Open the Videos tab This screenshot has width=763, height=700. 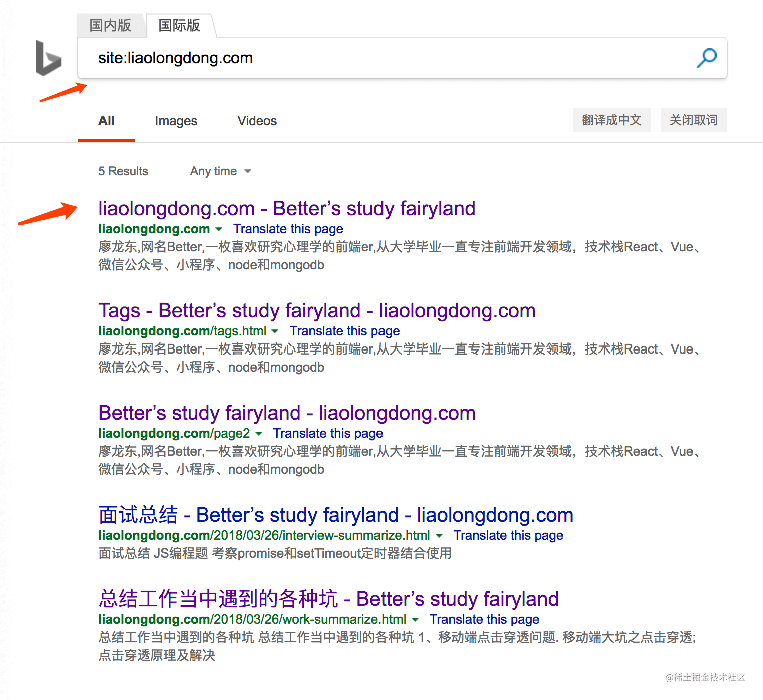tap(257, 121)
